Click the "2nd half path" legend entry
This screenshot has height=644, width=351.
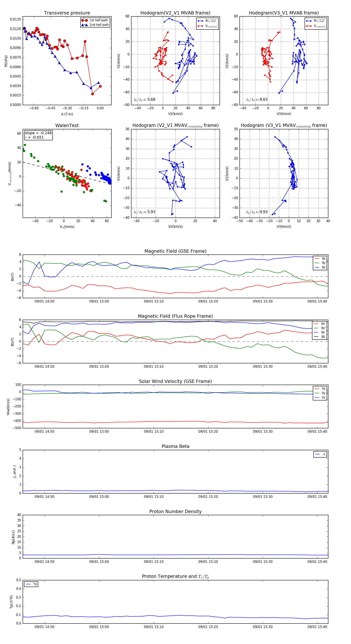coord(95,25)
